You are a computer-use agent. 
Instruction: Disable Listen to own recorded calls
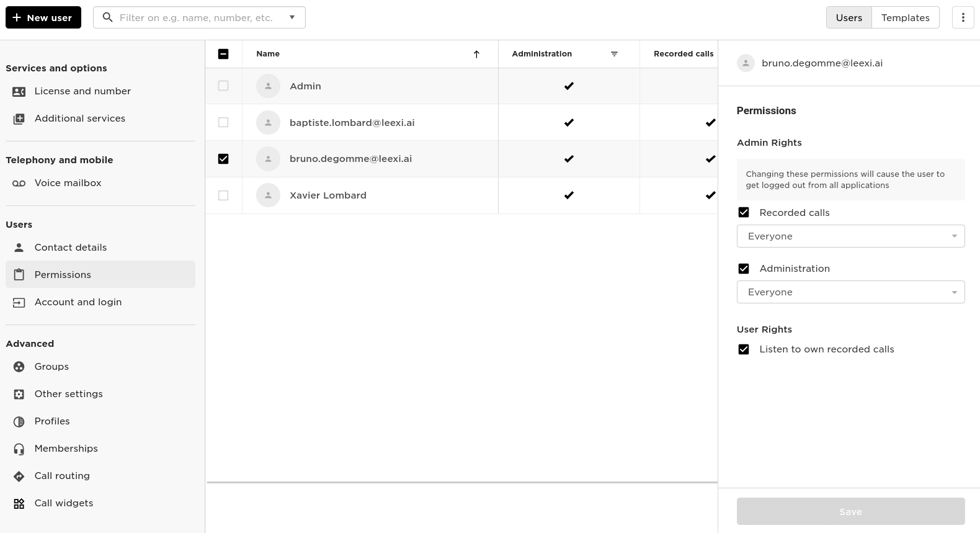(x=744, y=349)
